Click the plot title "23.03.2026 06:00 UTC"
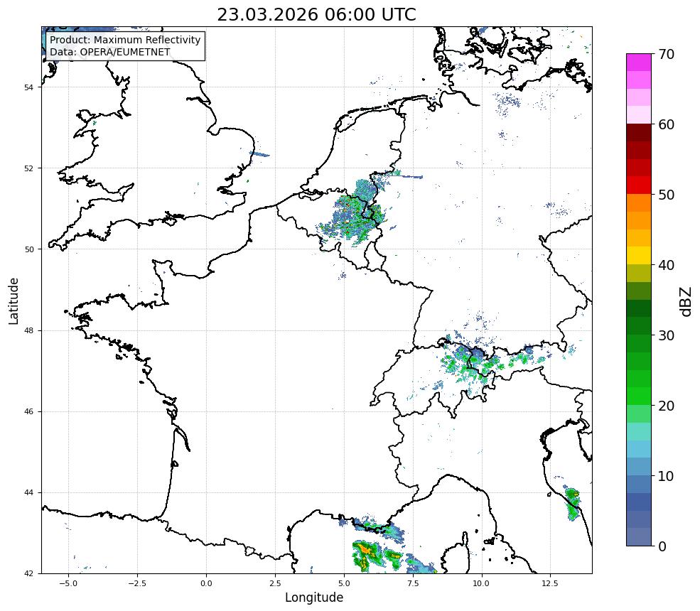 (316, 14)
